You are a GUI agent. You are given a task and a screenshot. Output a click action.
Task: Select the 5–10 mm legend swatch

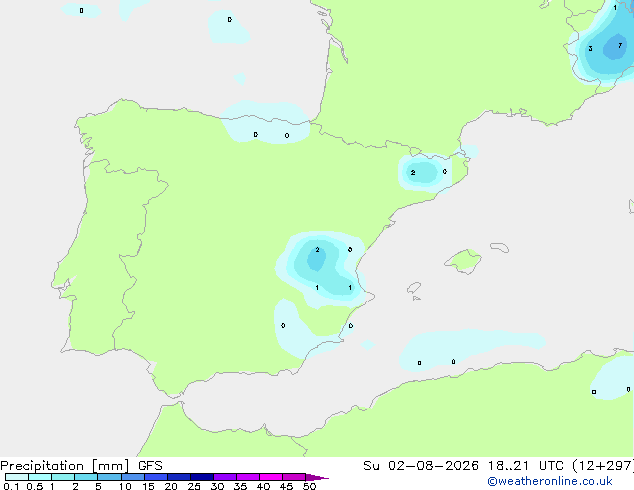(109, 477)
